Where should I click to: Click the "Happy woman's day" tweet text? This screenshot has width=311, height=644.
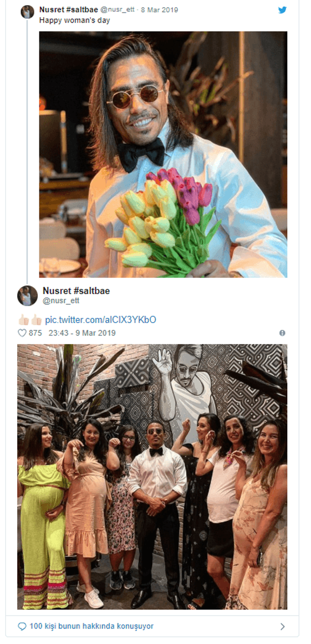pyautogui.click(x=75, y=21)
